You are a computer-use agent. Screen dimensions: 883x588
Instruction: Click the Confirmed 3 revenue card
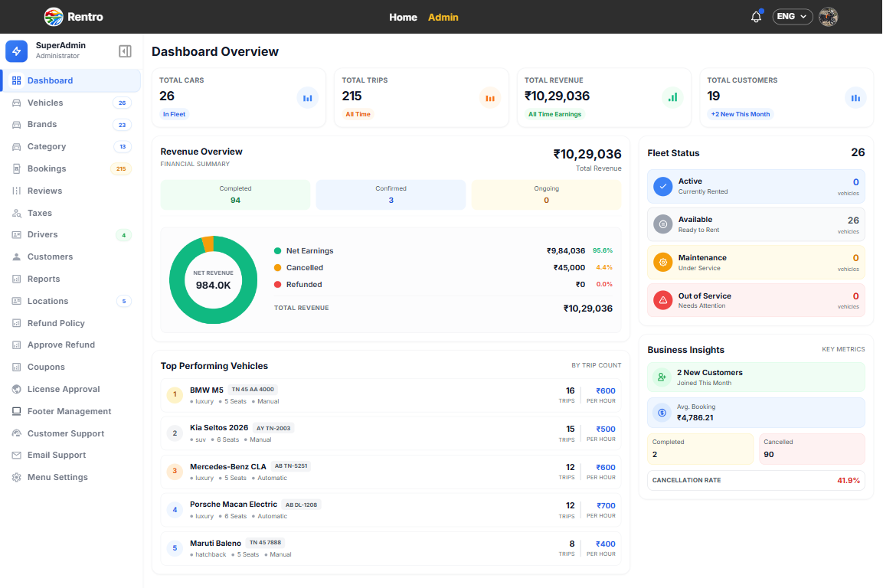point(391,195)
